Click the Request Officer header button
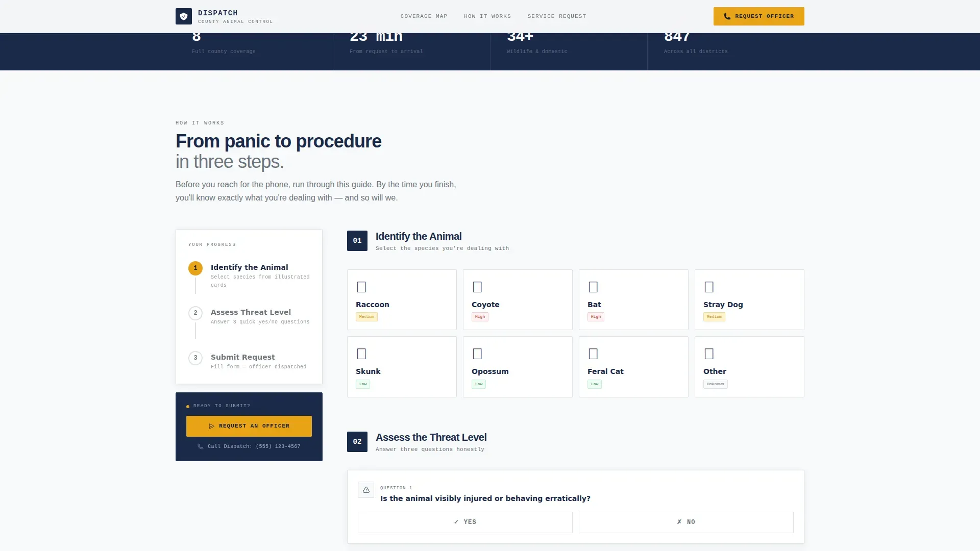The width and height of the screenshot is (980, 551). [x=759, y=16]
